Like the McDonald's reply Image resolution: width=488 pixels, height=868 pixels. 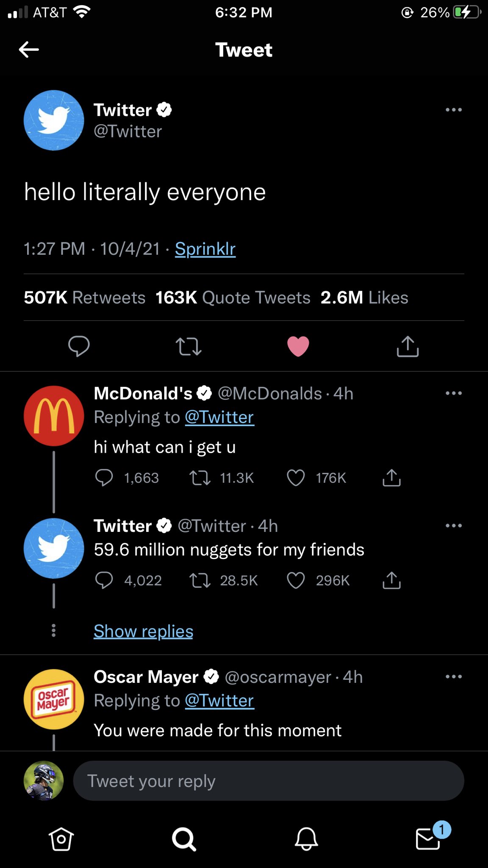296,478
